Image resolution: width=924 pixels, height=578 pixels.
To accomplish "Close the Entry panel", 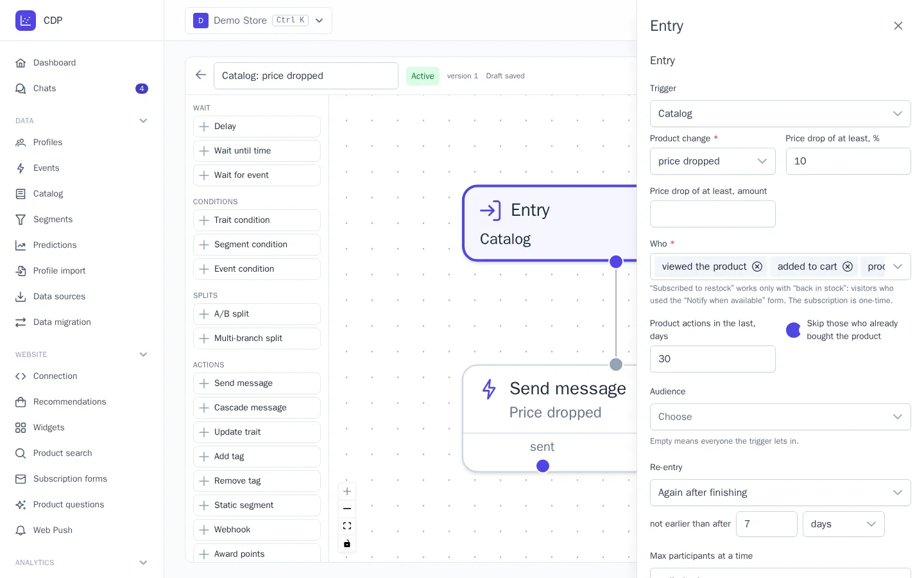I will 898,26.
